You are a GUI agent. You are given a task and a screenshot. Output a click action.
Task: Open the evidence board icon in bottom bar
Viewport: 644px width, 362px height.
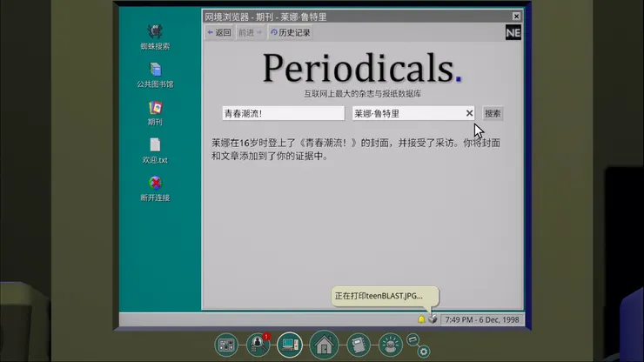[226, 345]
